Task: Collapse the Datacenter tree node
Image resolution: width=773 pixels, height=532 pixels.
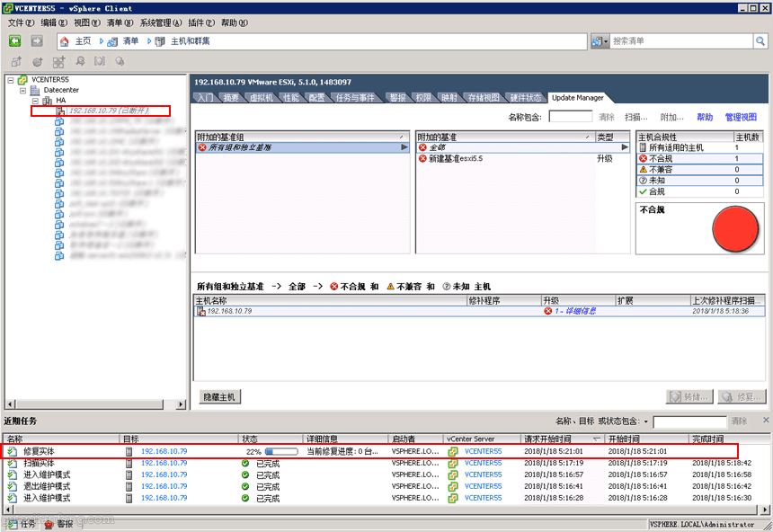Action: point(22,90)
